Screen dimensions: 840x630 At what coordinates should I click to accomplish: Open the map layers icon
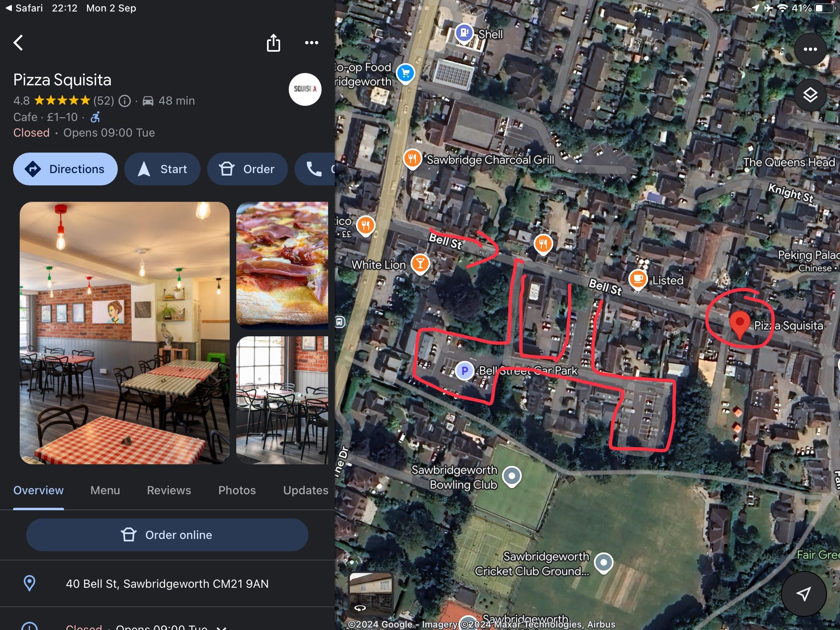[x=810, y=95]
